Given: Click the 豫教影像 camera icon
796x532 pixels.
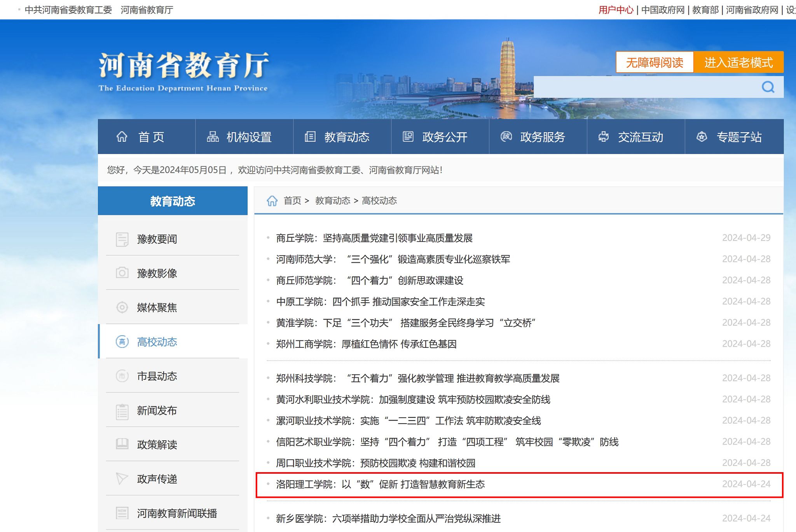Looking at the screenshot, I should click(122, 273).
